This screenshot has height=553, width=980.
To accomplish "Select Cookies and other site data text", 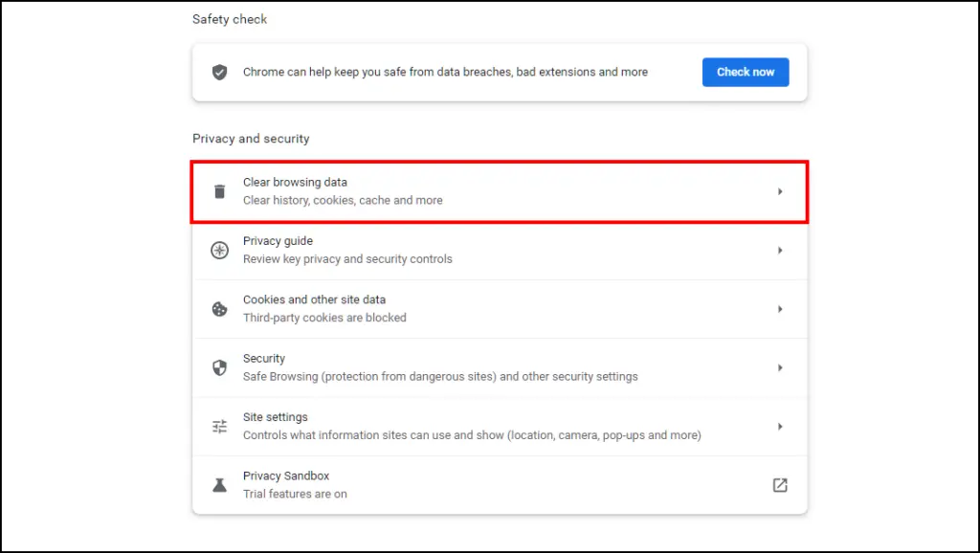I will coord(314,299).
